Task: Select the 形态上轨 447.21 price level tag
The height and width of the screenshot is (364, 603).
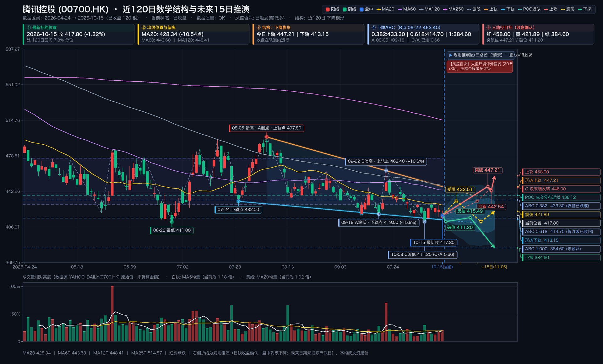Action: click(x=561, y=180)
